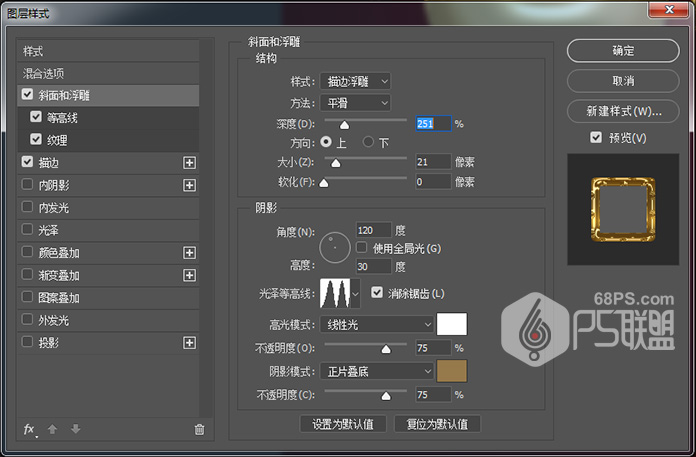
Task: Toggle the 纹理 checkbox
Action: tap(36, 139)
